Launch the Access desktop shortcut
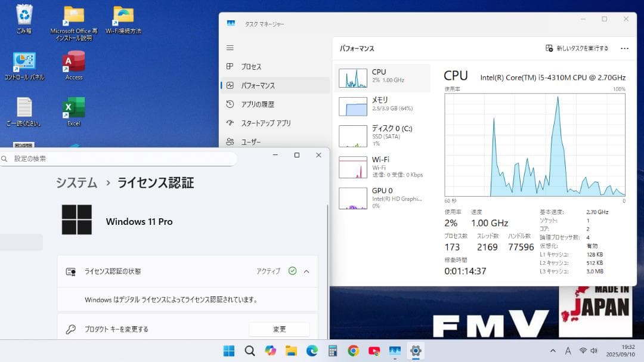This screenshot has width=644, height=362. coord(74,66)
